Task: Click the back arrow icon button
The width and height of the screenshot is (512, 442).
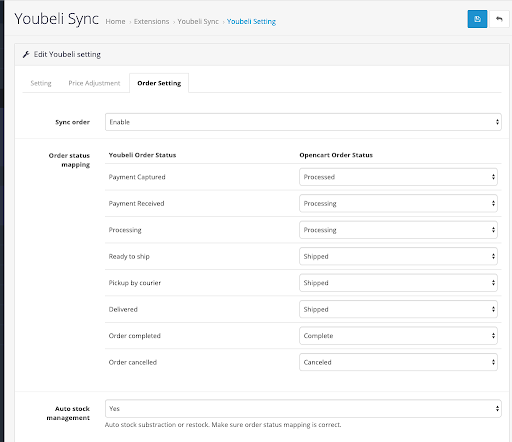Action: pos(499,19)
